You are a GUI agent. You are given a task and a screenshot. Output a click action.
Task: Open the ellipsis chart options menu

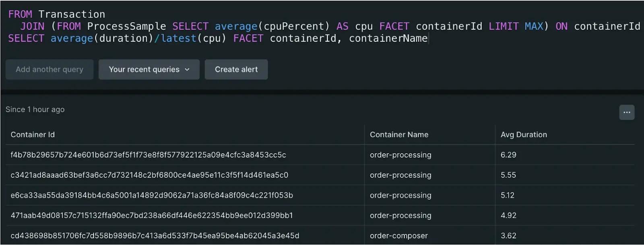pyautogui.click(x=627, y=112)
